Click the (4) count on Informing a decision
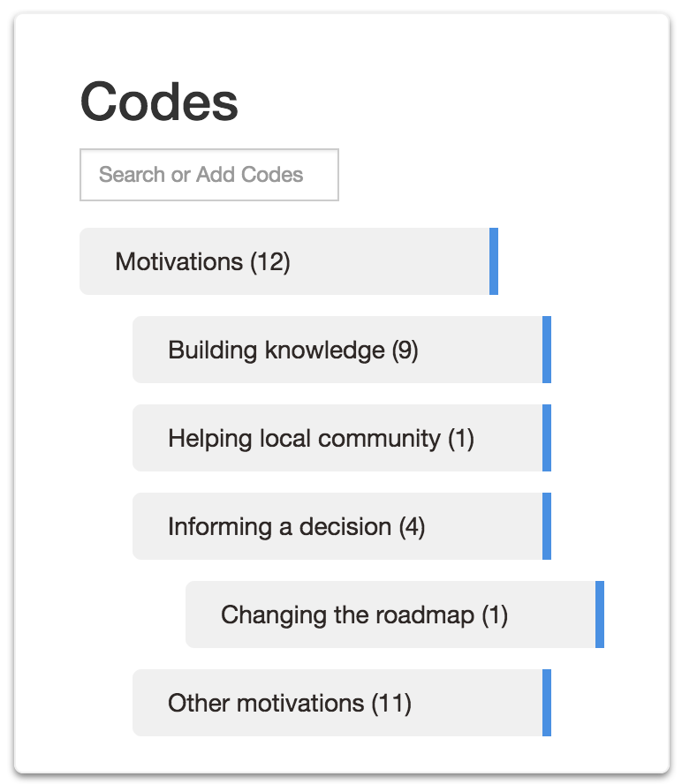 pos(413,527)
